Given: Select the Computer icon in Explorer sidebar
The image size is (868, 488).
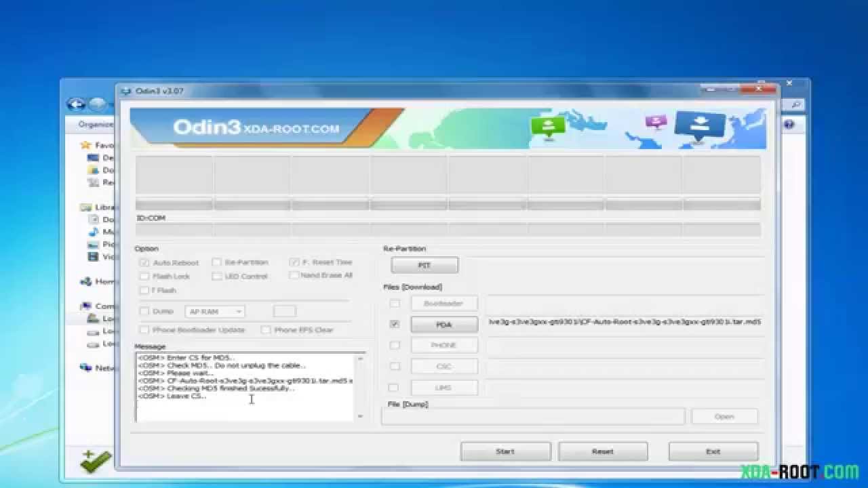Looking at the screenshot, I should (85, 306).
